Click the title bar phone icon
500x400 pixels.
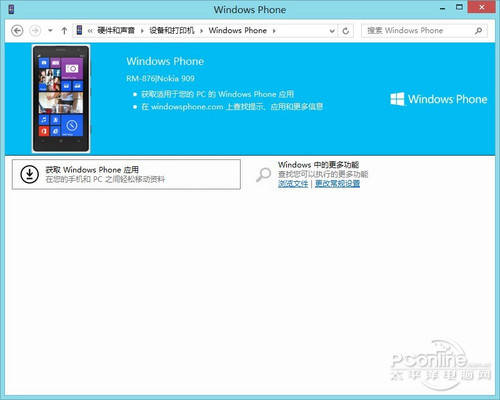tap(12, 9)
